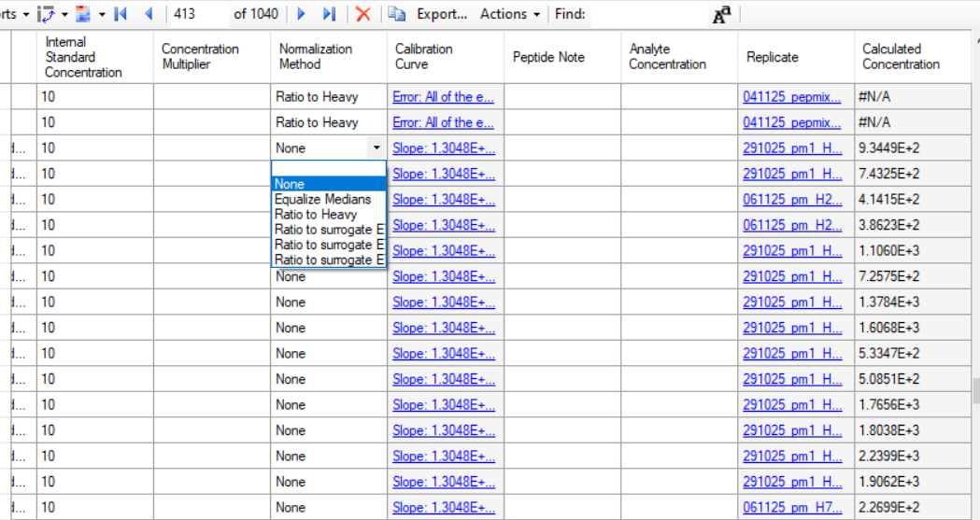Click the Calculated Concentration column header

pos(901,56)
